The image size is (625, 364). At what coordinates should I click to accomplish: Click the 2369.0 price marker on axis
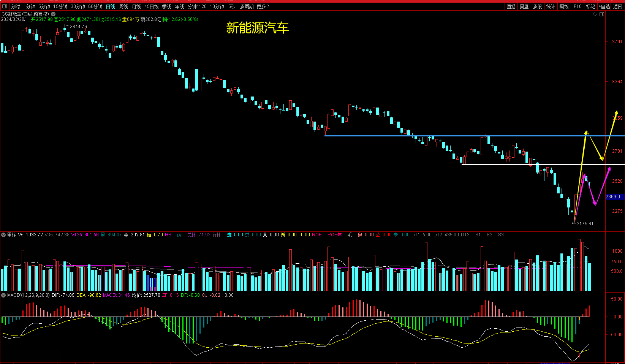pos(613,197)
